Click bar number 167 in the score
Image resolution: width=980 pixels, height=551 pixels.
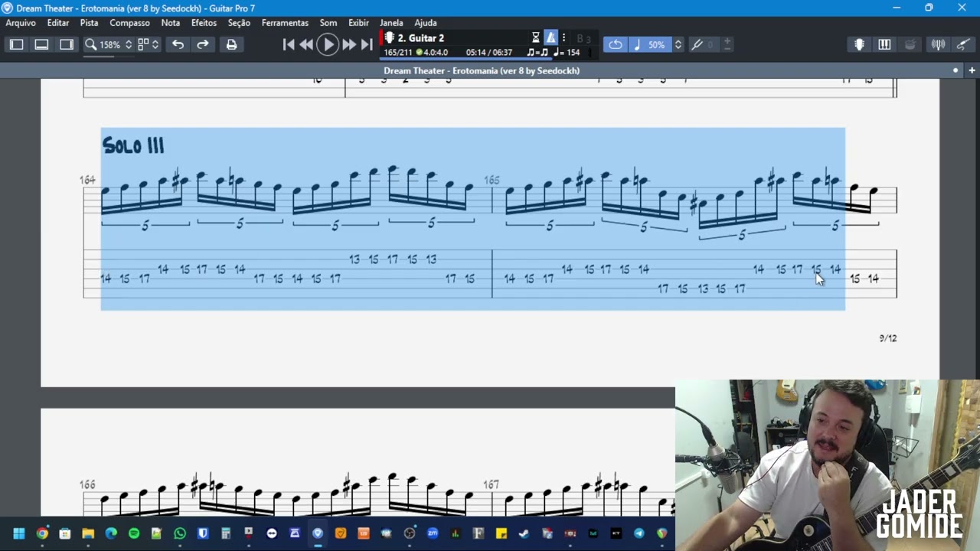pos(491,484)
